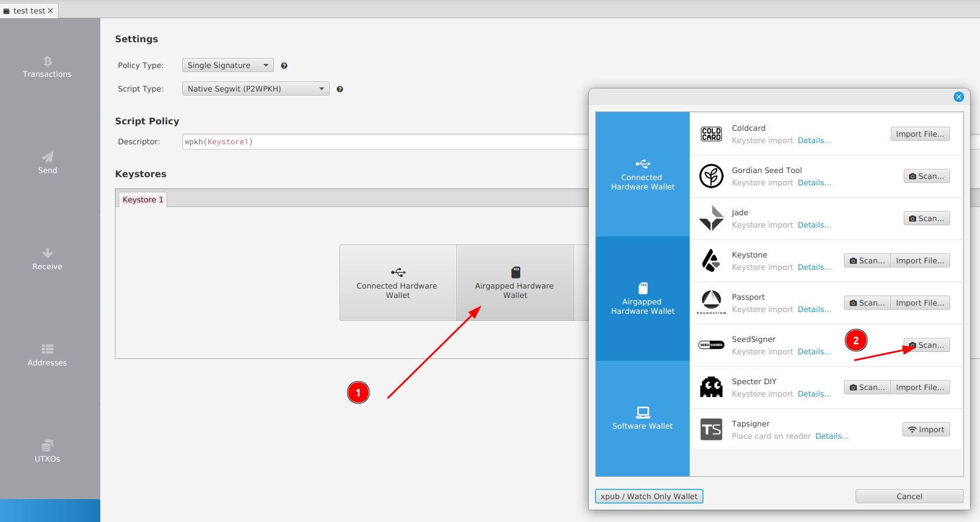Select Connected Hardware Wallet in dialog sidebar
This screenshot has height=522, width=980.
click(643, 174)
